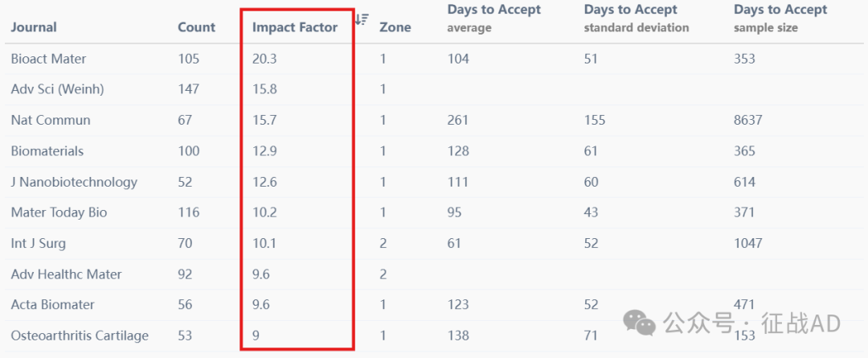Image resolution: width=868 pixels, height=358 pixels.
Task: Sort by the Count column header
Action: 197,27
